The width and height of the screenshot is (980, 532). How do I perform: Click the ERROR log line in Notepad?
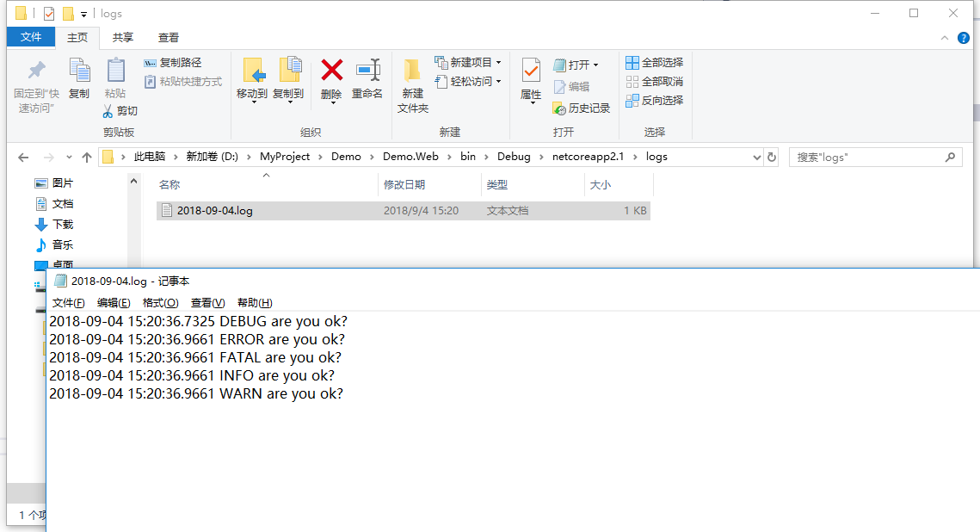(197, 339)
